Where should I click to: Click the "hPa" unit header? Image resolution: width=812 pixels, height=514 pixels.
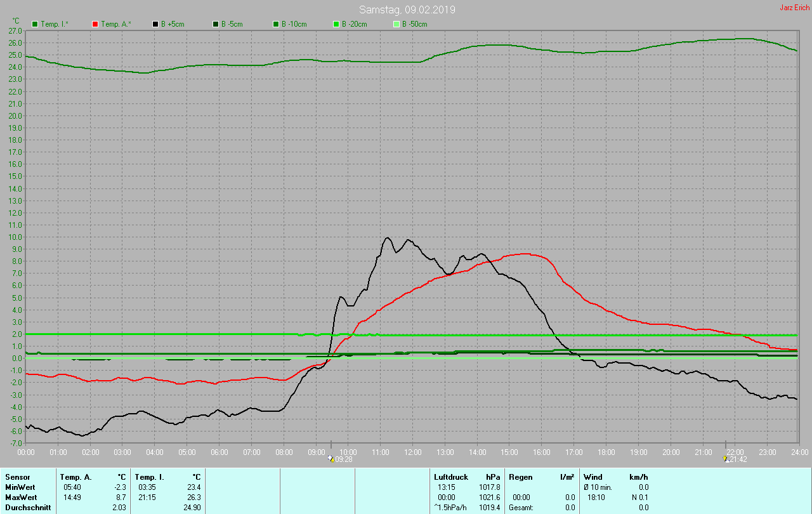pos(493,477)
